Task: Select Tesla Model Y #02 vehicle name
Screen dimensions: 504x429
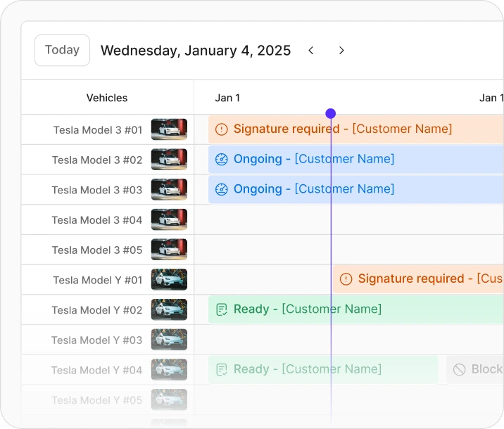Action: (97, 310)
